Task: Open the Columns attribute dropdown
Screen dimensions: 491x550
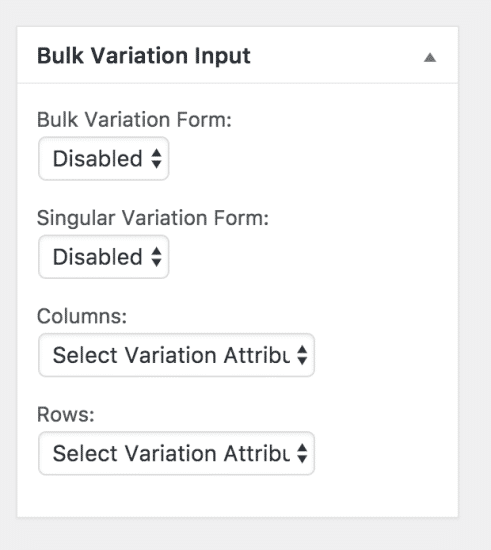Action: point(176,355)
